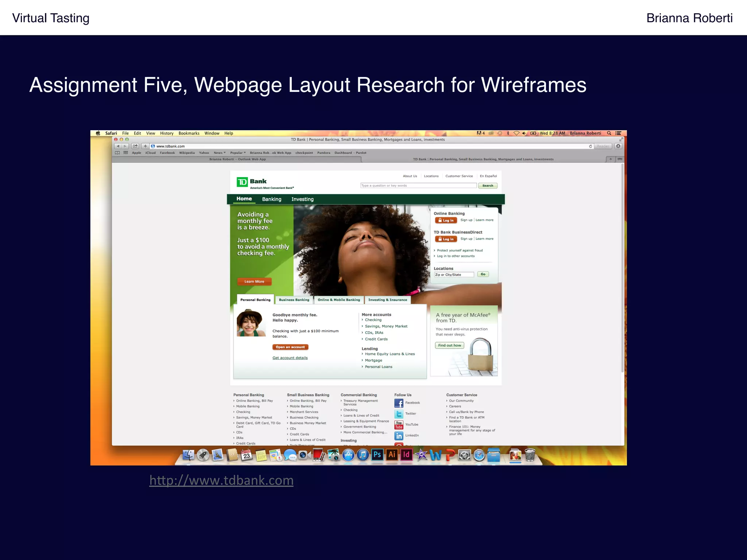Click the Open an account button
747x560 pixels.
[290, 347]
